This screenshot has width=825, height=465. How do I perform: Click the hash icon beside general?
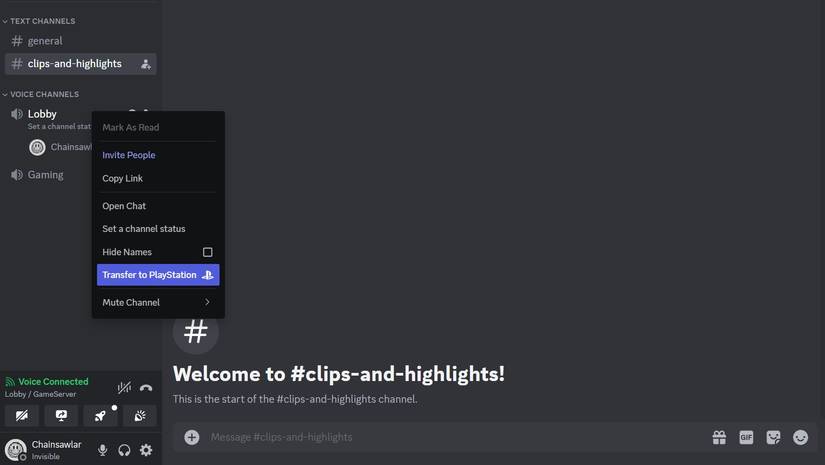(x=17, y=41)
